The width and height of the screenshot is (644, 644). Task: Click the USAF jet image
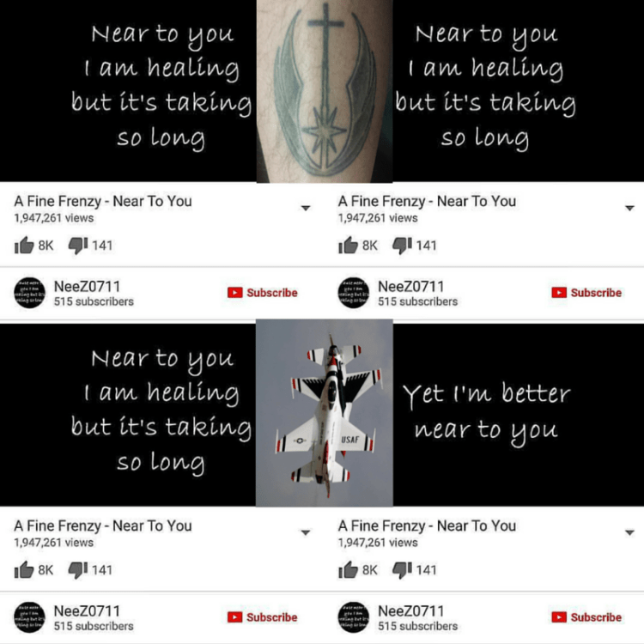coord(325,413)
